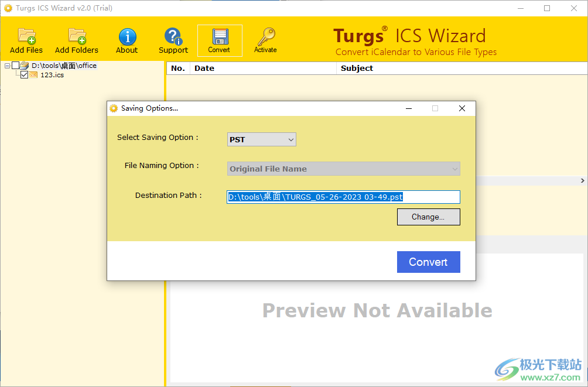Close the Saving Options dialog
This screenshot has width=588, height=387.
[x=462, y=108]
